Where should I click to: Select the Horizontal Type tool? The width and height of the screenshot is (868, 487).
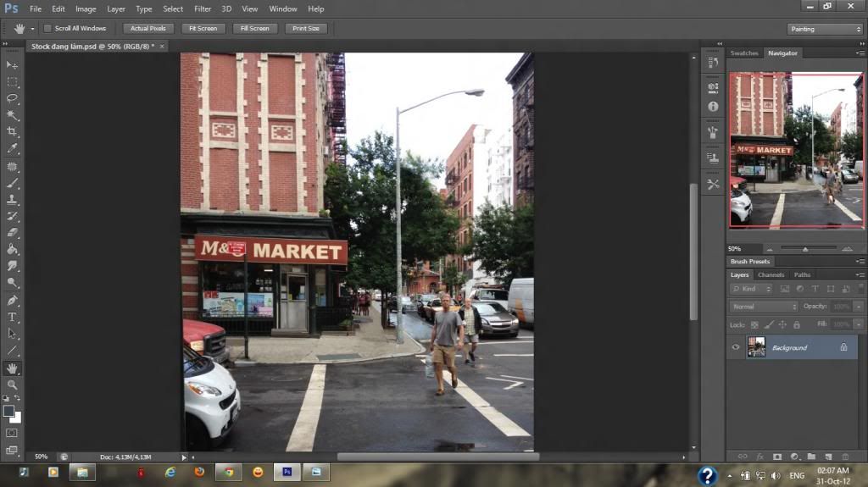click(x=12, y=317)
